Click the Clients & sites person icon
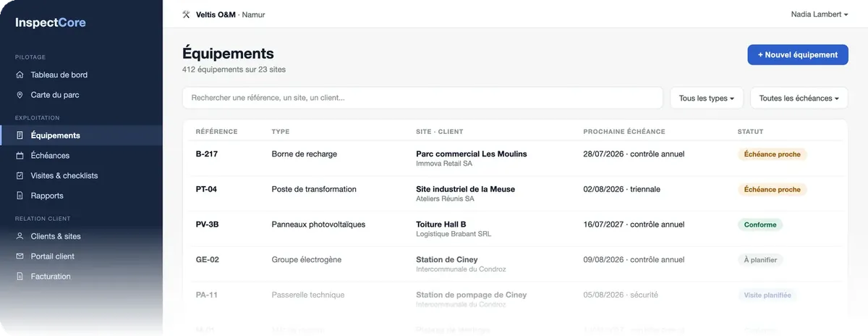The image size is (868, 336). click(20, 236)
